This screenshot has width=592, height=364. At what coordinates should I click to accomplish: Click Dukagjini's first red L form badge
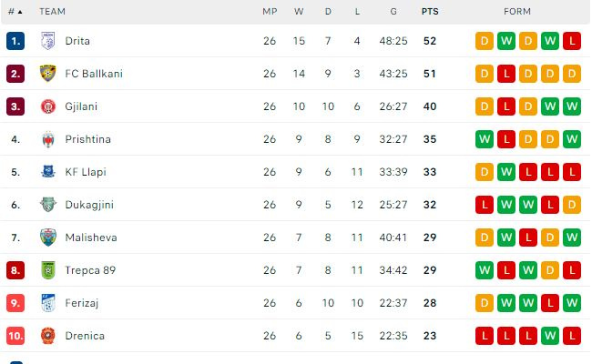pyautogui.click(x=485, y=205)
